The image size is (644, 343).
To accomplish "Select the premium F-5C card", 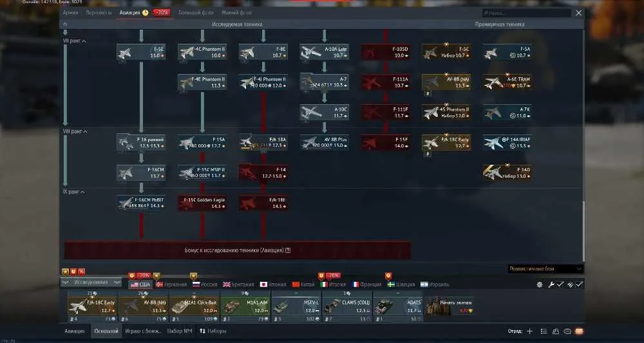I will pos(446,52).
